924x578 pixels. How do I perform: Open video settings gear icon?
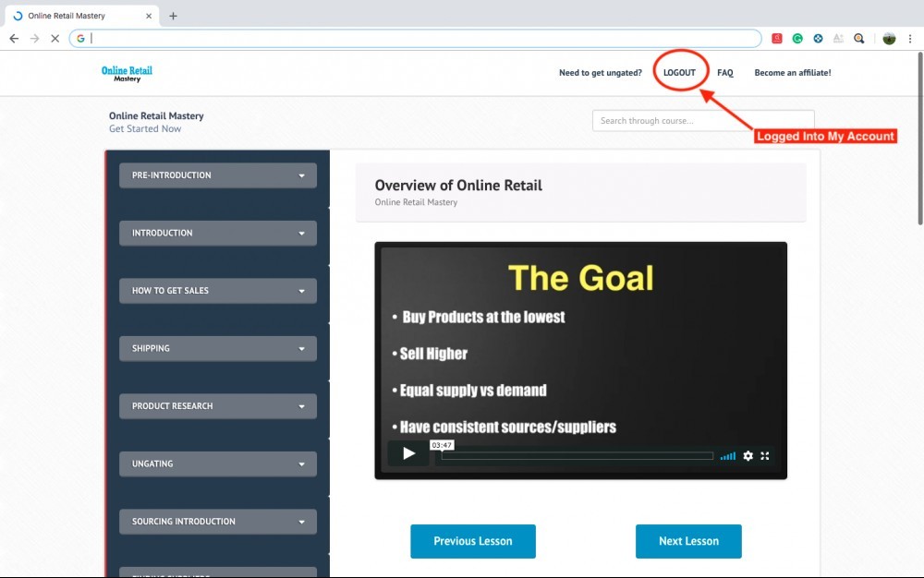coord(748,455)
